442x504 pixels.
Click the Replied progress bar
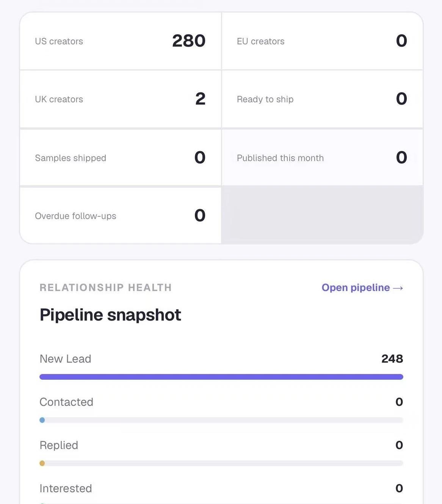(x=221, y=463)
